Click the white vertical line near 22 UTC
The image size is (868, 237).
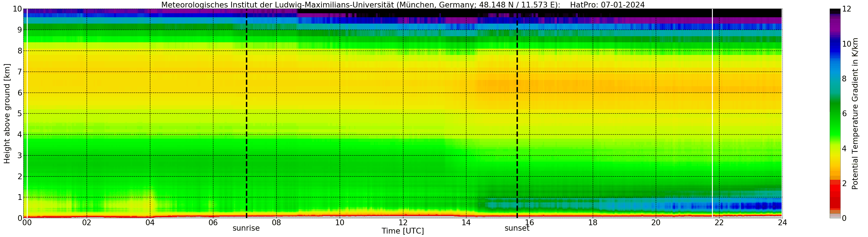712,113
